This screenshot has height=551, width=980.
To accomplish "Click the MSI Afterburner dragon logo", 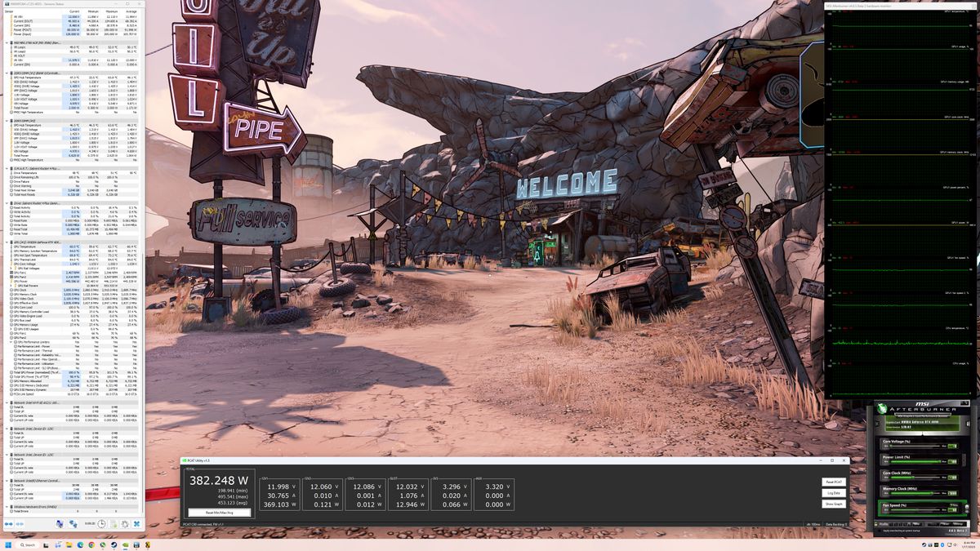I will point(882,408).
